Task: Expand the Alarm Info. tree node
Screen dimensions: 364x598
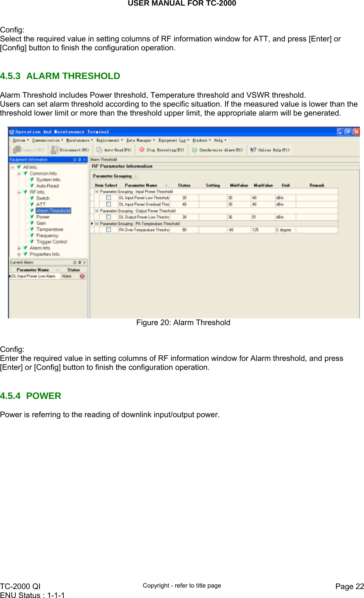Action: [19, 248]
